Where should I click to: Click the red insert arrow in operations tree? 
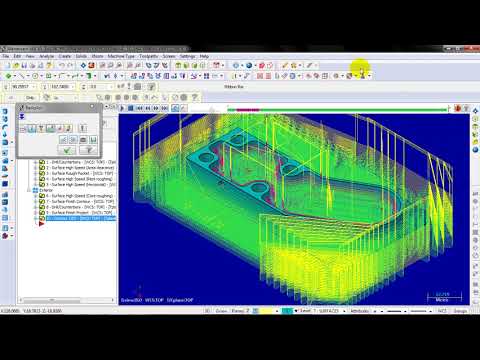tap(42, 224)
